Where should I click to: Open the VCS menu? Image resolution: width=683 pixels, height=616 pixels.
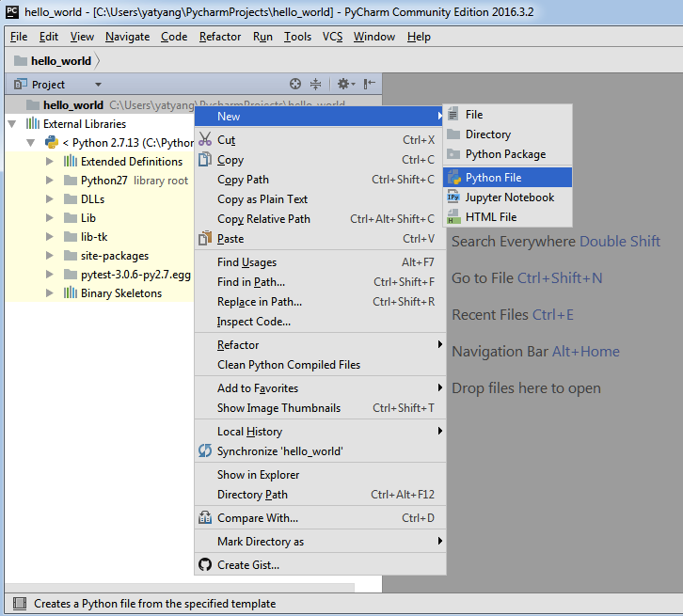(332, 37)
